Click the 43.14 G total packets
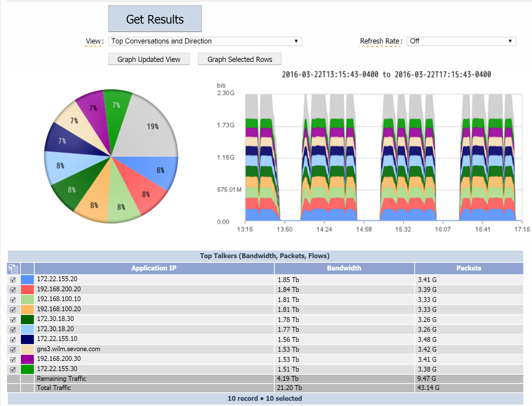 428,388
